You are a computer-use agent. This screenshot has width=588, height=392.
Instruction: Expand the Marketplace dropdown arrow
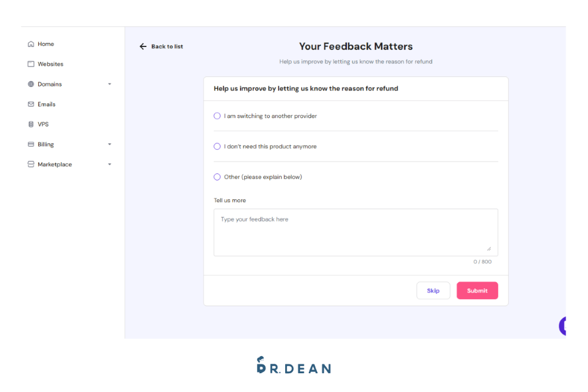(109, 165)
